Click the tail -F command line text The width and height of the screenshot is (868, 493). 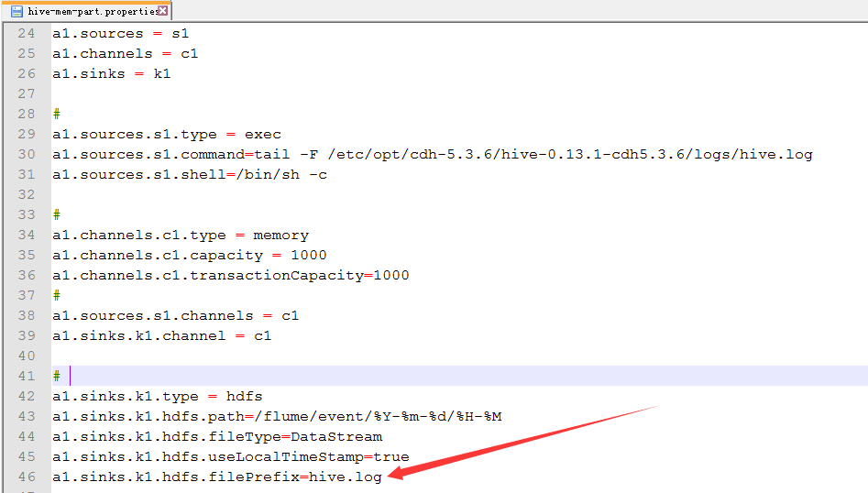(x=433, y=154)
